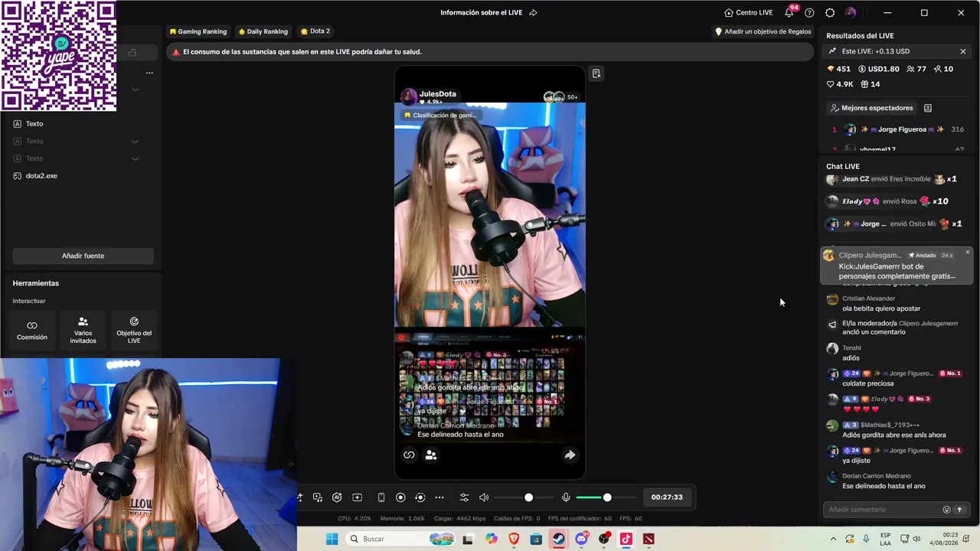
Task: Open Microsoft Store from taskbar
Action: (536, 539)
